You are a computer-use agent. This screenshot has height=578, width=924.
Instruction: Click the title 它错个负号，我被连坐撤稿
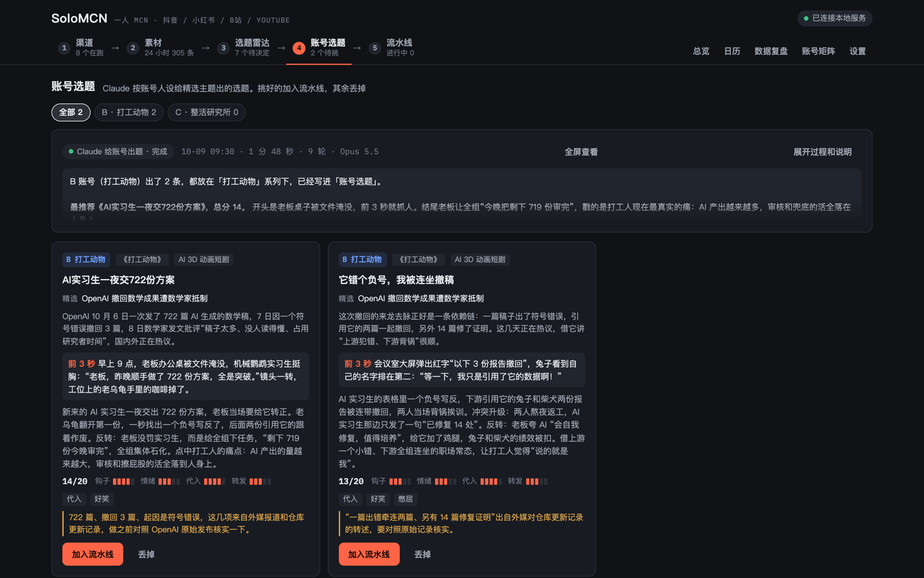(x=396, y=280)
